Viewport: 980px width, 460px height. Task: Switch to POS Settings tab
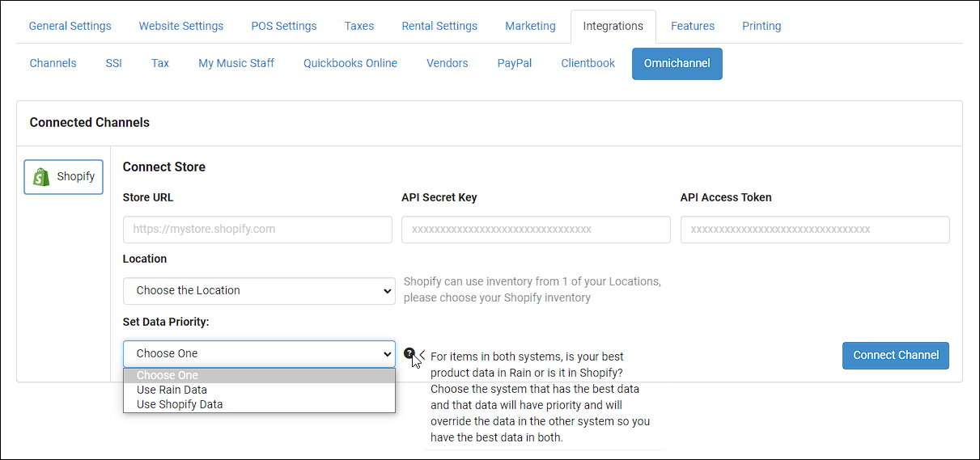(284, 26)
